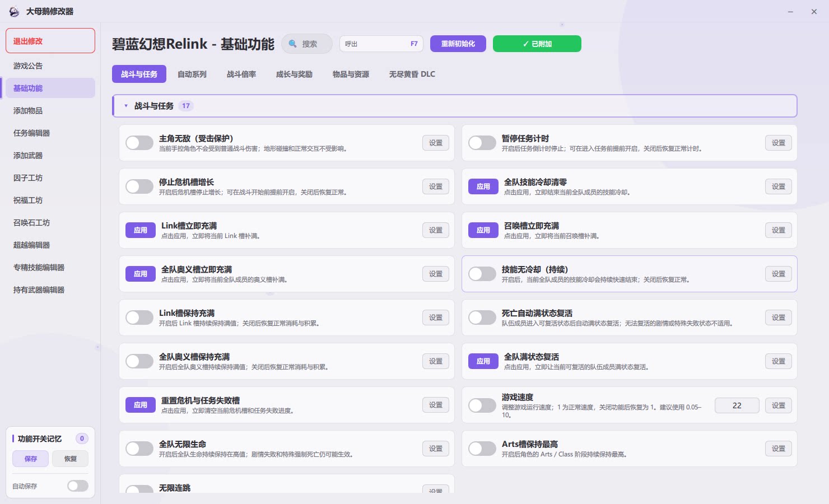The image size is (829, 504).
Task: Enable 死亡自动满状态复活 switch
Action: tap(482, 318)
